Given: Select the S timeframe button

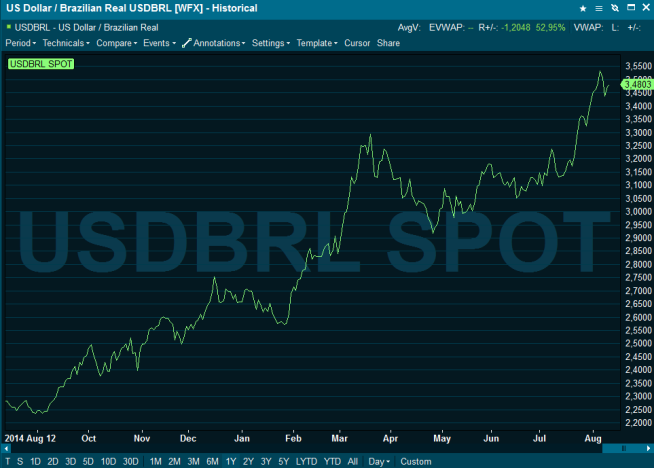Looking at the screenshot, I should (20, 461).
